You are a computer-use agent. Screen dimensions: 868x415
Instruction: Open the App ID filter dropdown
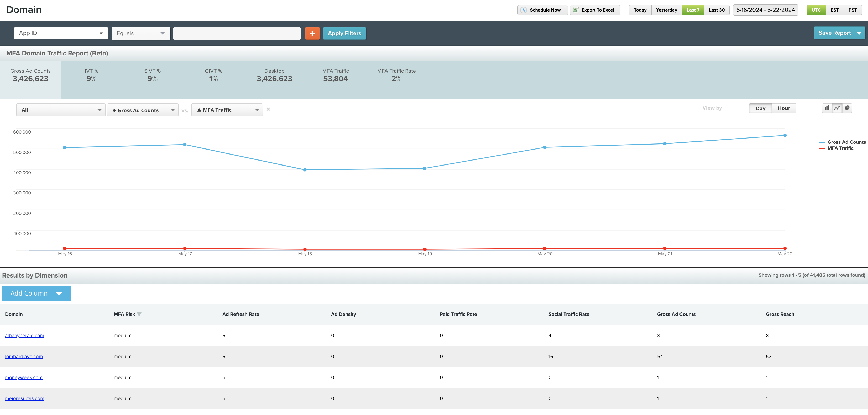click(x=61, y=33)
